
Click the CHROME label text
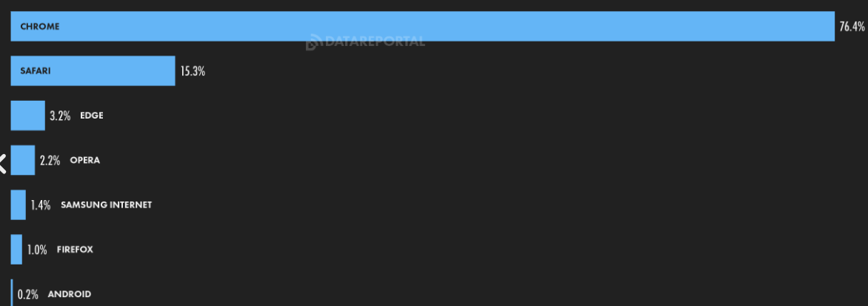point(40,26)
